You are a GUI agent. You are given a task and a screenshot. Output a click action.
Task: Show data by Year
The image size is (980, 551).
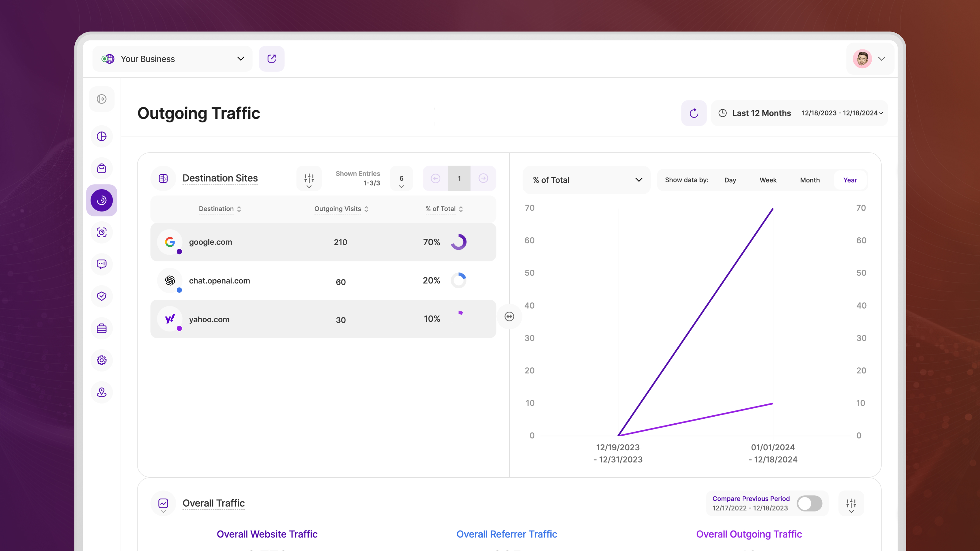850,180
